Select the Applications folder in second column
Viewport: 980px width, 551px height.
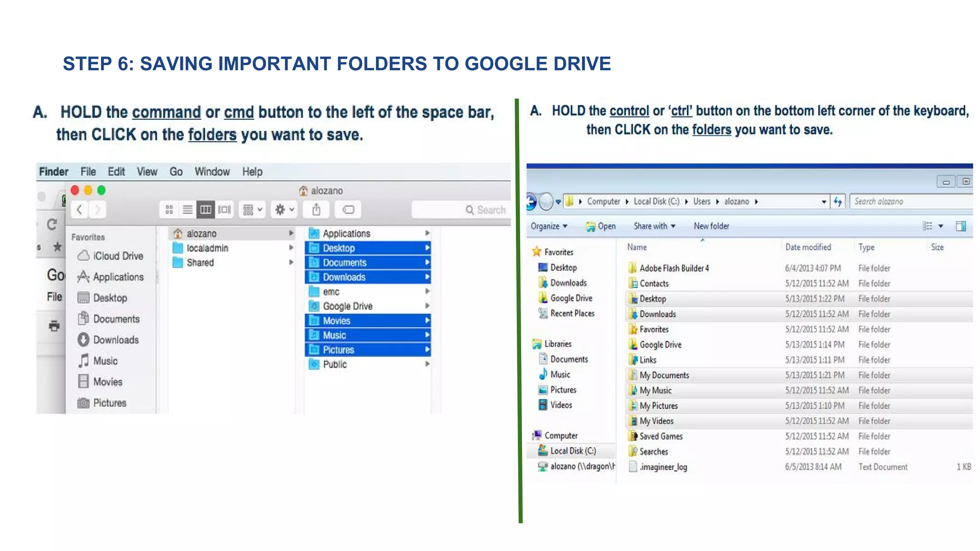(368, 233)
